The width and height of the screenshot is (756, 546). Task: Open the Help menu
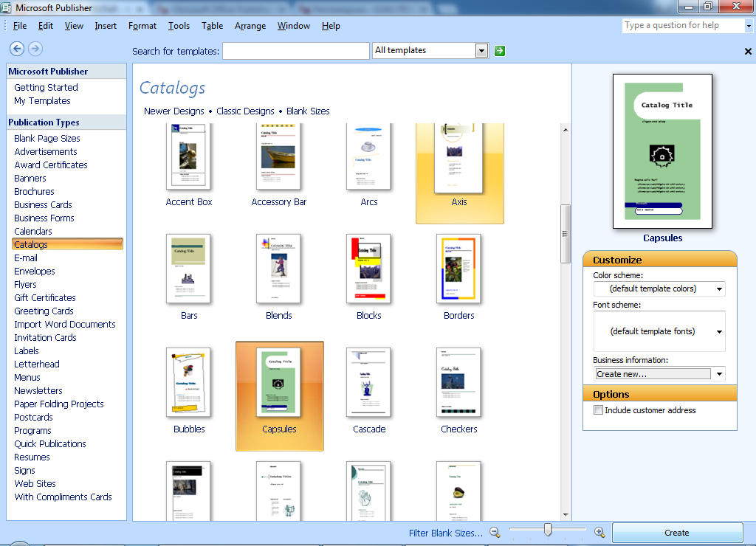[x=331, y=26]
